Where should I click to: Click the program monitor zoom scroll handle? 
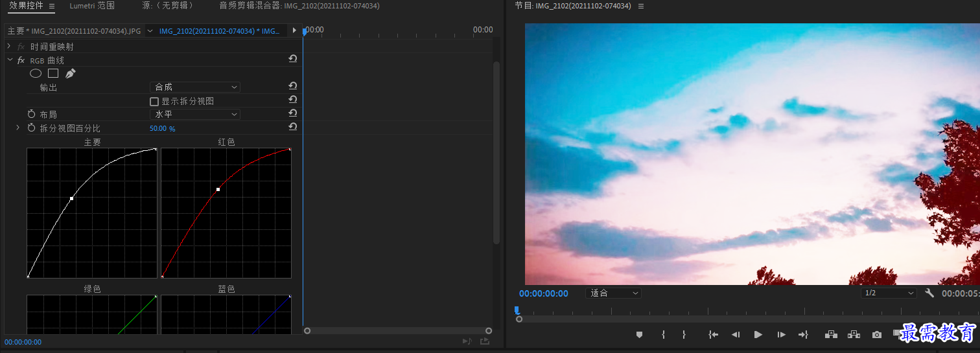tap(519, 319)
